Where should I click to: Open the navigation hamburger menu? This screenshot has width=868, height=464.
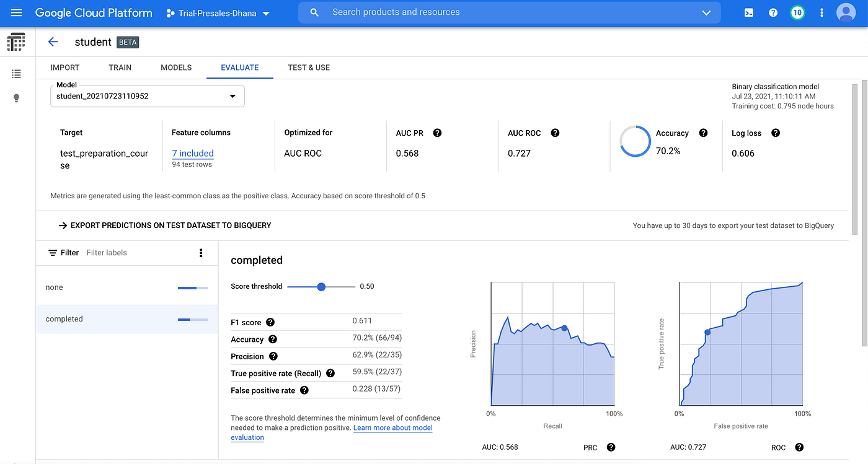pos(15,12)
